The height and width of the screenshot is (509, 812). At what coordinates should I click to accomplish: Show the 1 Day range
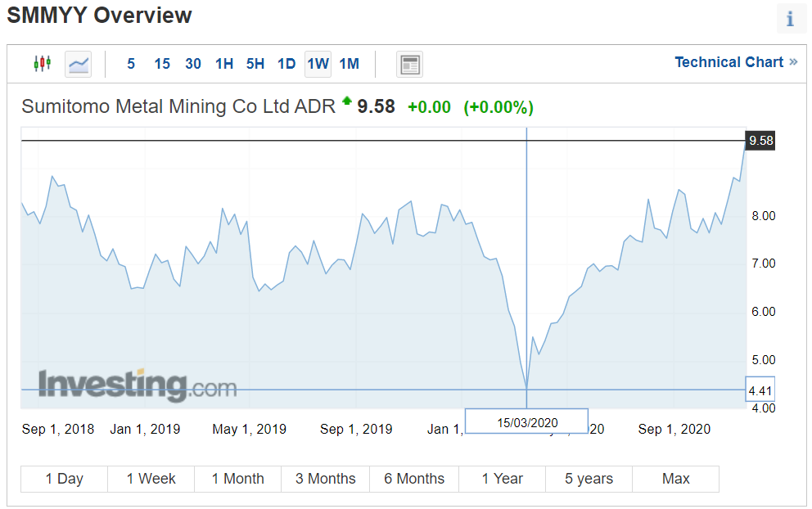64,479
